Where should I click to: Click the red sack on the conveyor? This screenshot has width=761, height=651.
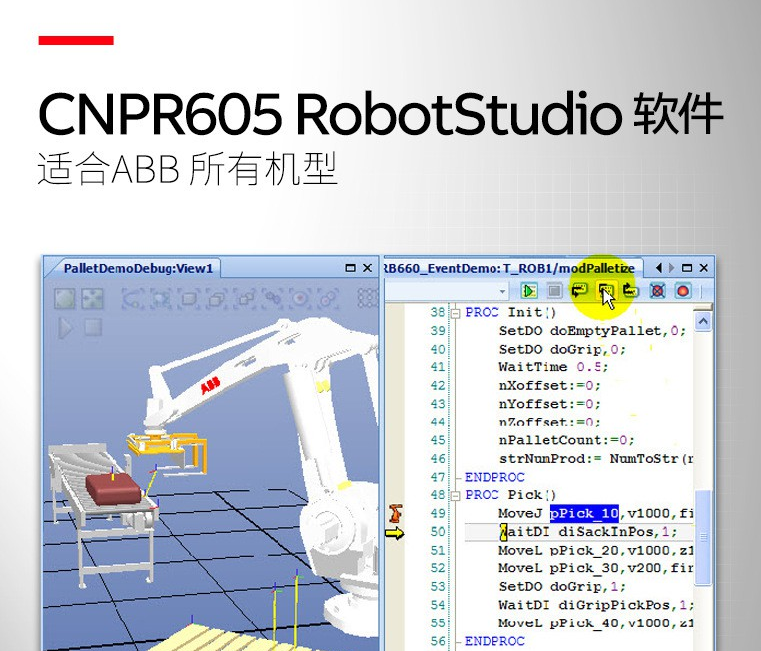point(114,489)
